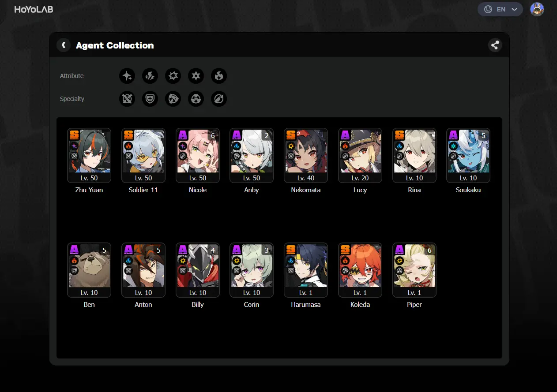Viewport: 557px width, 392px height.
Task: Toggle the Defense specialty shield filter
Action: point(150,99)
